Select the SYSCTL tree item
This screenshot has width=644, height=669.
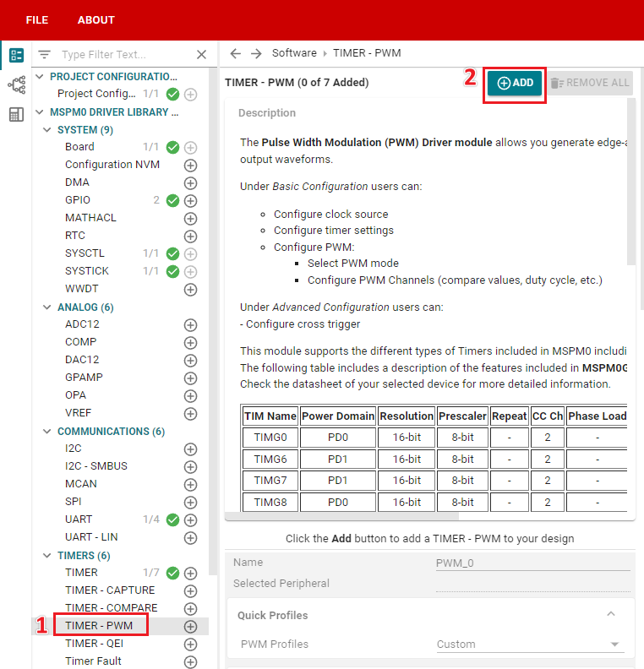coord(85,253)
